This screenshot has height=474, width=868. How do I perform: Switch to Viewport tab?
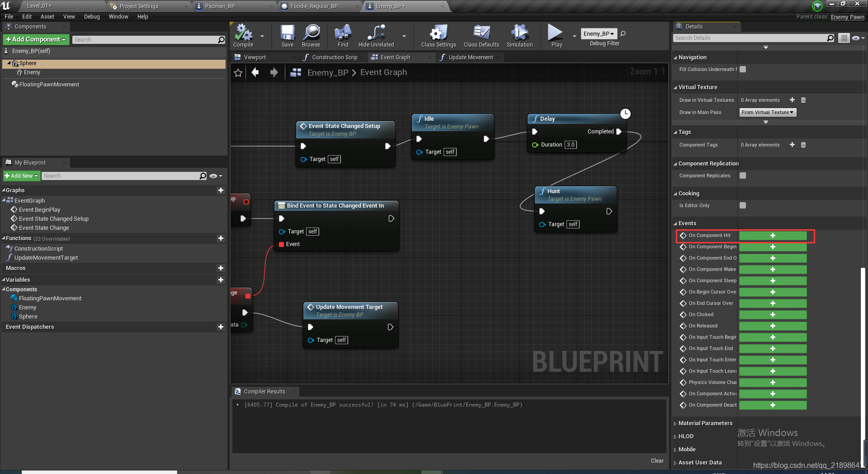pos(255,57)
